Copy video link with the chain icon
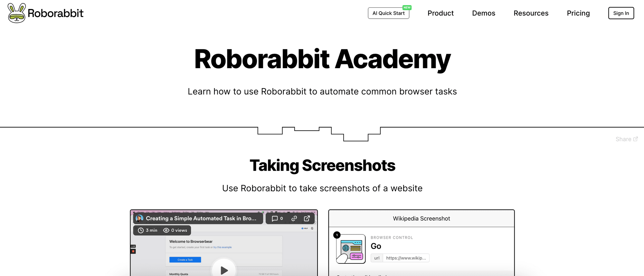The image size is (644, 276). click(294, 219)
